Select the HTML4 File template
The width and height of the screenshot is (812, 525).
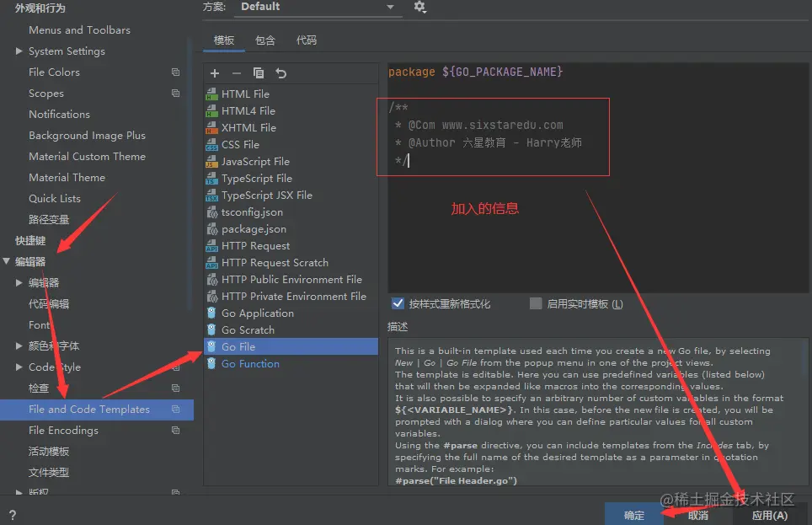point(248,111)
